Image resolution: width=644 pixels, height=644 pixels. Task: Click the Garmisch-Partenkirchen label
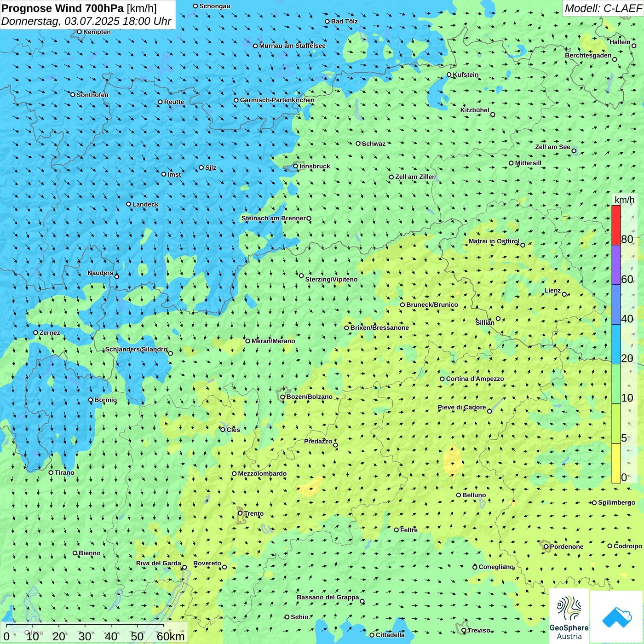click(277, 100)
